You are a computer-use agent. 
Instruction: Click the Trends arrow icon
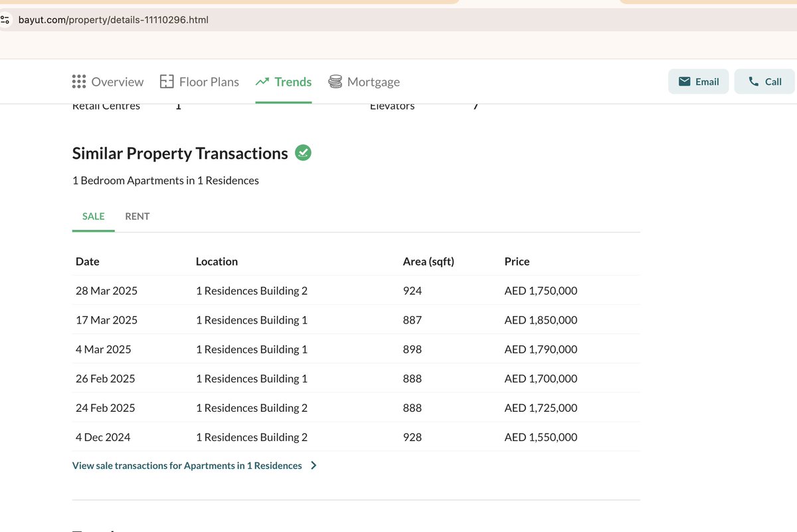click(262, 82)
